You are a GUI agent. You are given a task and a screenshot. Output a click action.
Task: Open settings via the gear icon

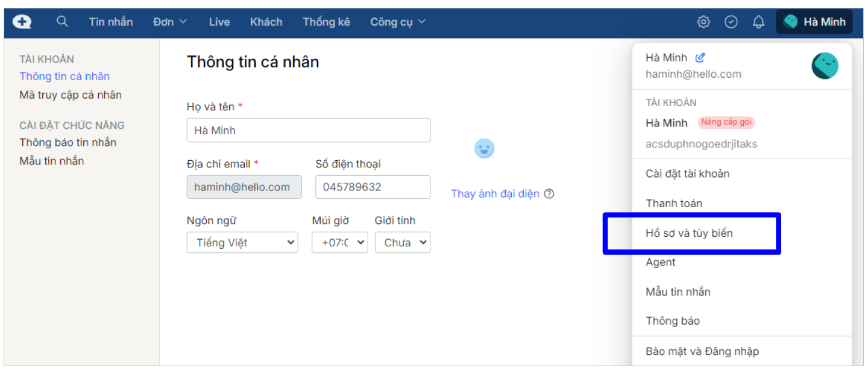click(x=703, y=22)
